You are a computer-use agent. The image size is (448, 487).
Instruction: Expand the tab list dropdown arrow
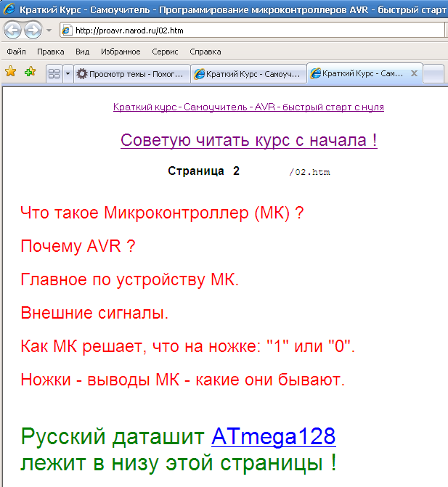(x=68, y=73)
